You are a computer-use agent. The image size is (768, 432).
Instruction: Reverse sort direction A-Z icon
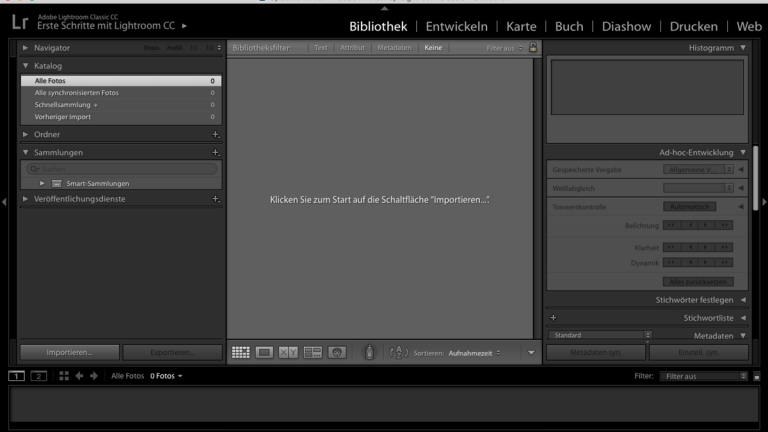pyautogui.click(x=397, y=352)
